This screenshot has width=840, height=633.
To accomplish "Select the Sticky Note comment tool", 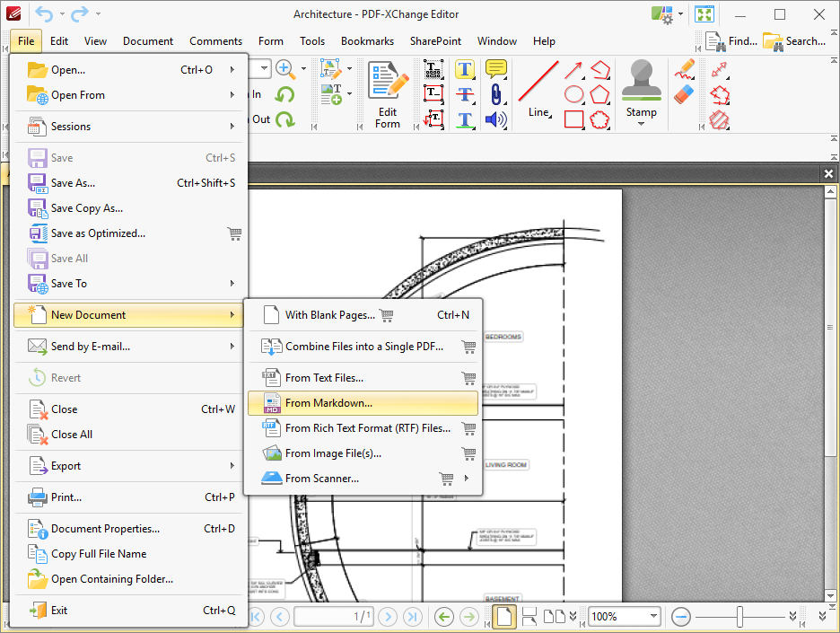I will tap(496, 70).
